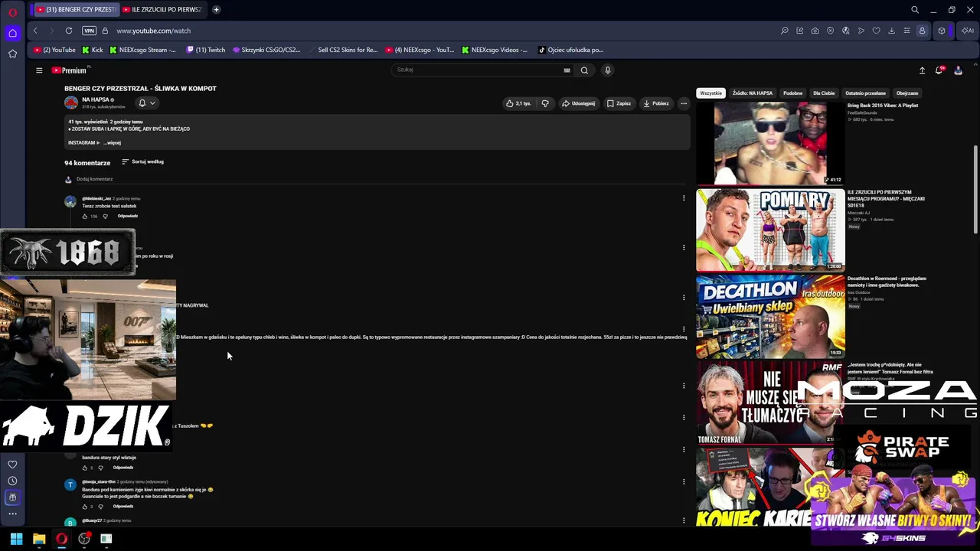Select the Podobne filter chip
Viewport: 980px width, 551px height.
(793, 93)
